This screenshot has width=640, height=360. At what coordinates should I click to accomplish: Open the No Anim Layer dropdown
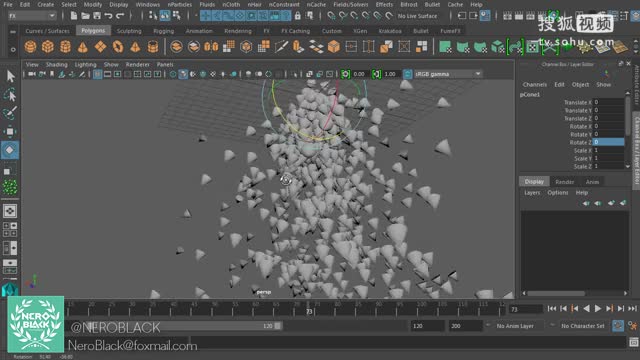coord(515,326)
